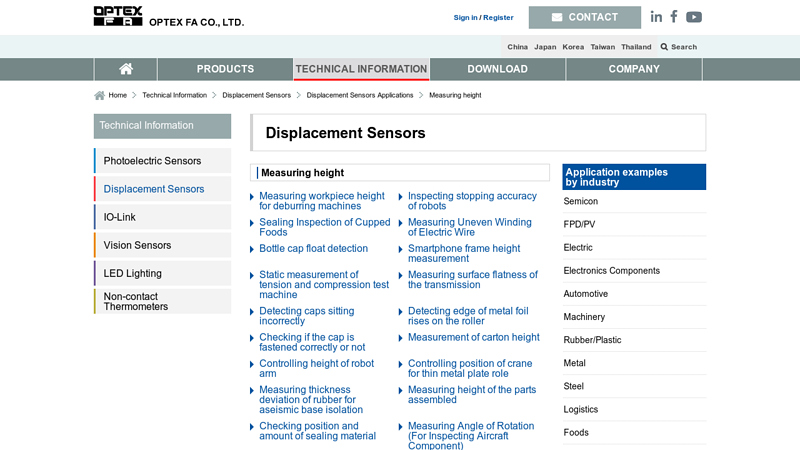Click the Displacement Sensors breadcrumb link
This screenshot has height=450, width=800.
257,95
